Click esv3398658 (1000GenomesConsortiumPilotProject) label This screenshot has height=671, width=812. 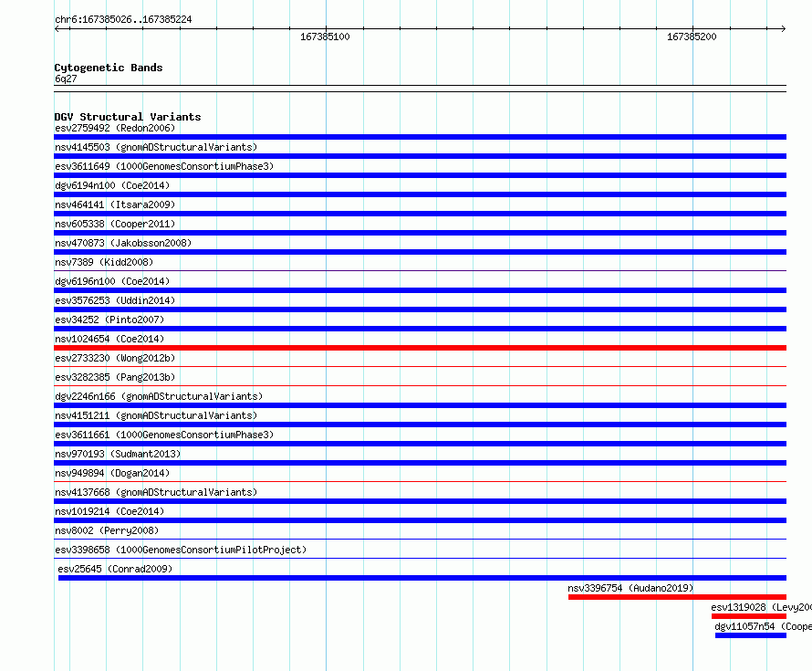point(181,550)
